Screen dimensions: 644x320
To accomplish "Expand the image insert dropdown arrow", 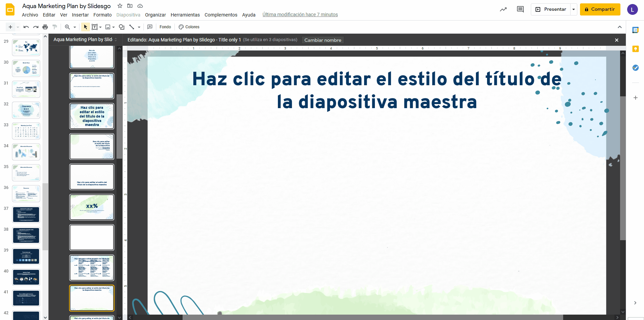I will click(x=114, y=27).
